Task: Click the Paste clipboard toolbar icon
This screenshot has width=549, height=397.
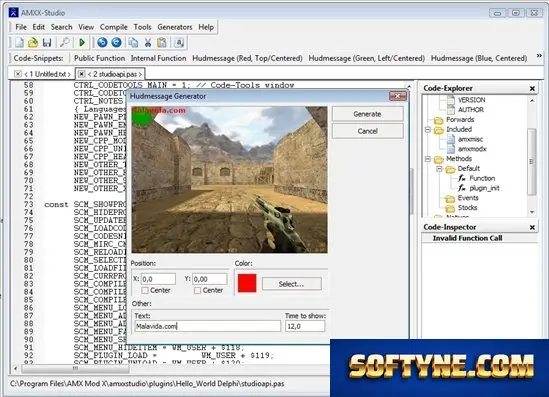Action: click(162, 43)
